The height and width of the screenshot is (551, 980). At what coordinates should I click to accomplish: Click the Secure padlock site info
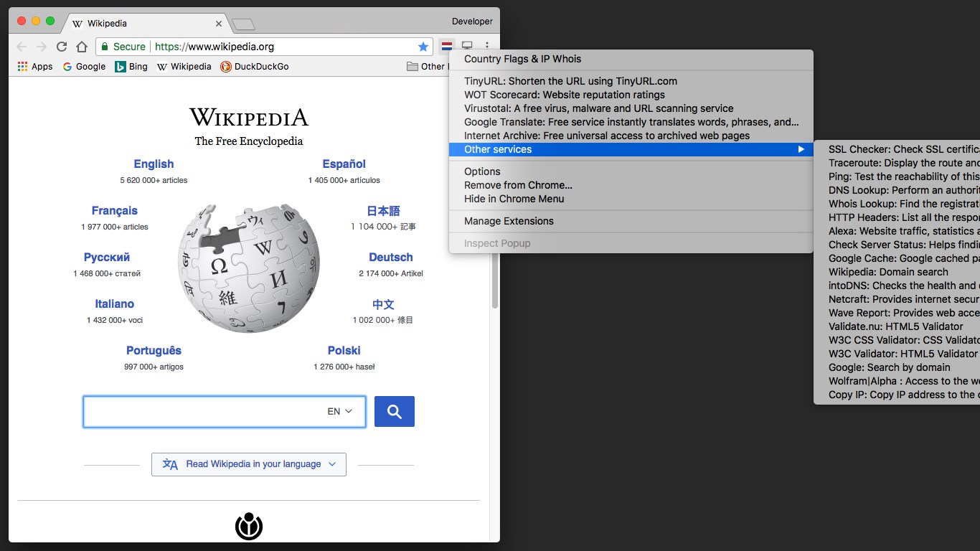coord(123,47)
